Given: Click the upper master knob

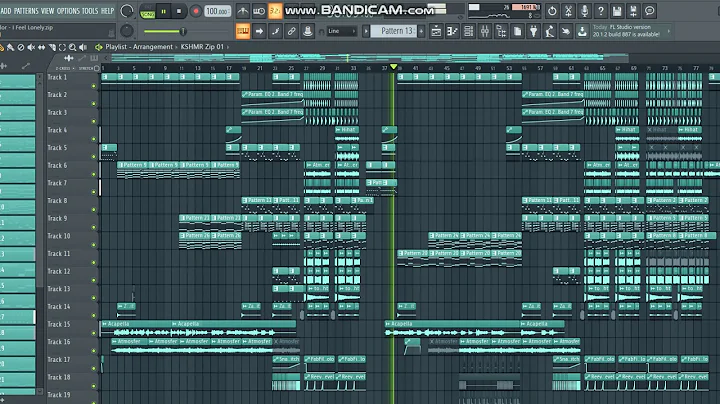Looking at the screenshot, I should (x=127, y=11).
